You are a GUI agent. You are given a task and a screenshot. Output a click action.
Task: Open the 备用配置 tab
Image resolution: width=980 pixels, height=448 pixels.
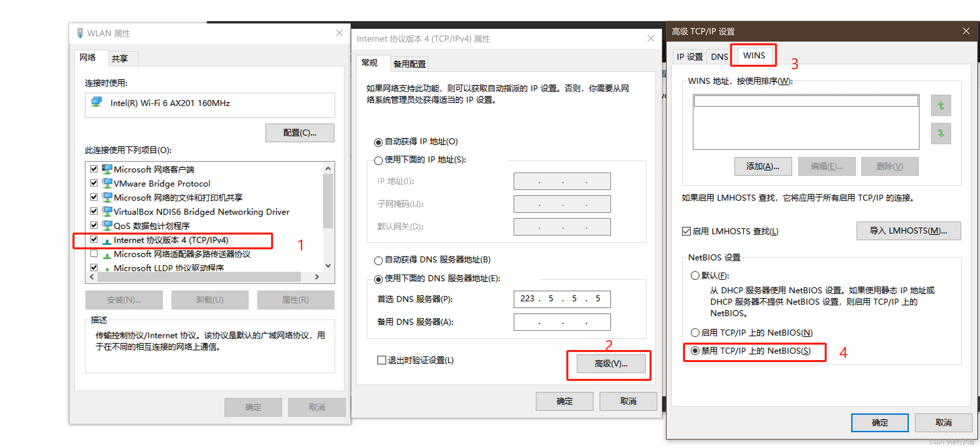pos(409,64)
